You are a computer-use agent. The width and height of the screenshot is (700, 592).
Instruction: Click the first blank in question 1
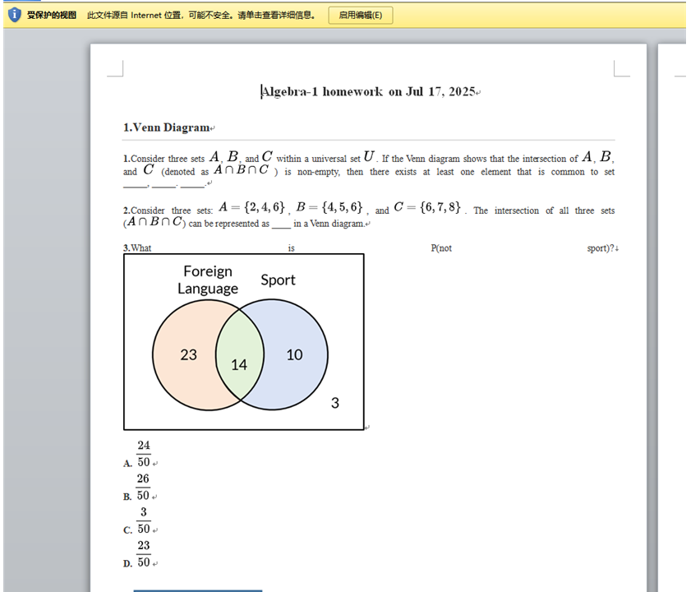point(135,184)
